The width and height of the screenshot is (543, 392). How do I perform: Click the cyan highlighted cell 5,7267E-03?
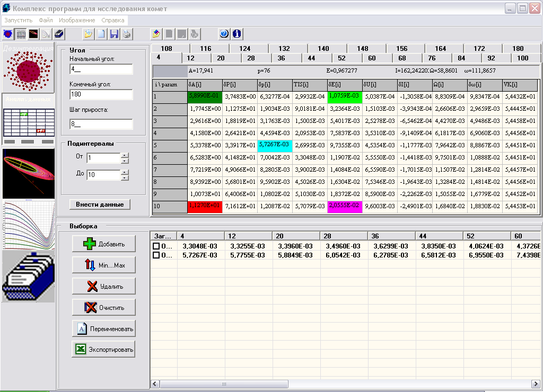tap(275, 145)
